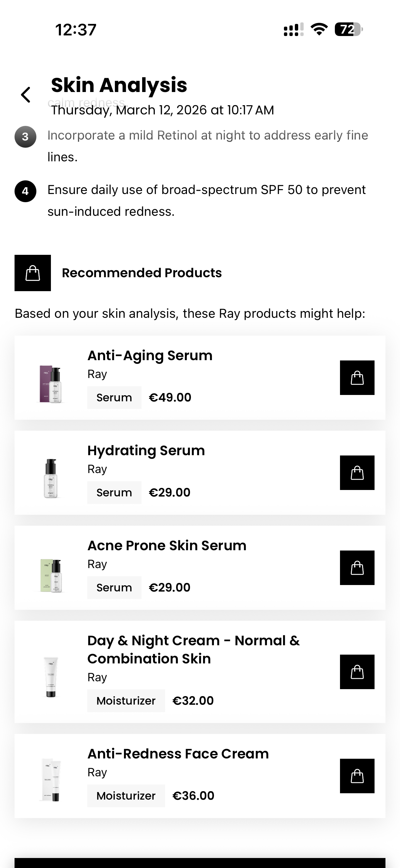The height and width of the screenshot is (868, 400).
Task: Tap the shopping bag icon beside Anti-Aging Serum
Action: (357, 378)
